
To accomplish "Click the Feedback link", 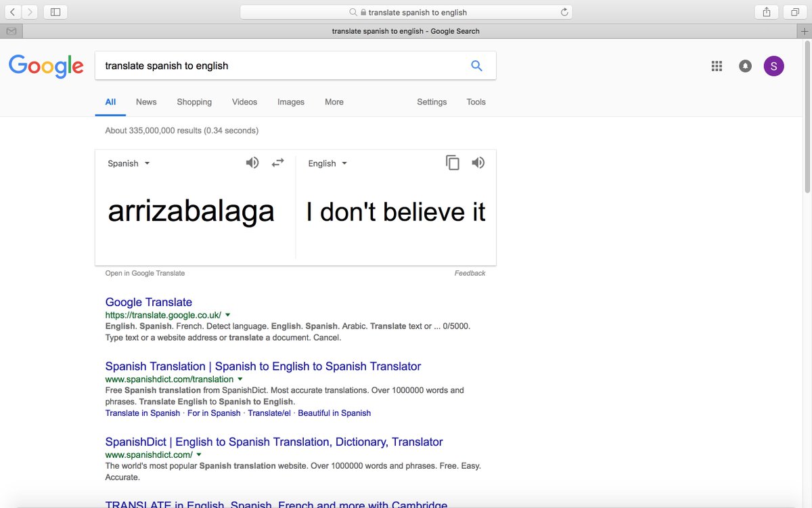I will click(x=470, y=273).
